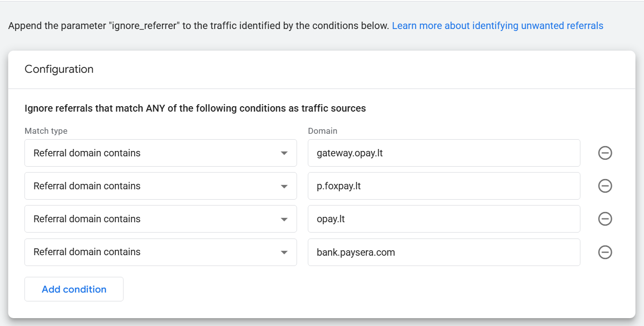This screenshot has height=326, width=644.
Task: Click dropdown arrow in bank.paysera.com row
Action: [284, 252]
